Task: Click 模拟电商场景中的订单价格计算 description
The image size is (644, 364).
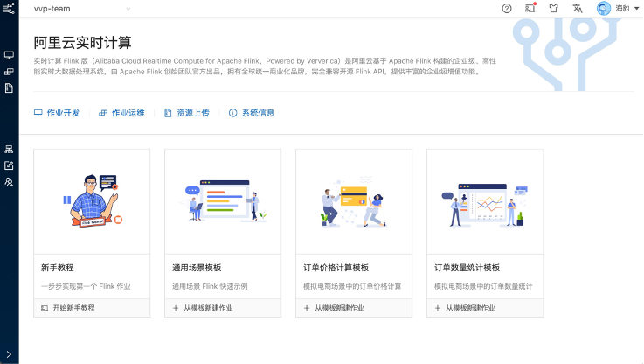Action: [352, 286]
